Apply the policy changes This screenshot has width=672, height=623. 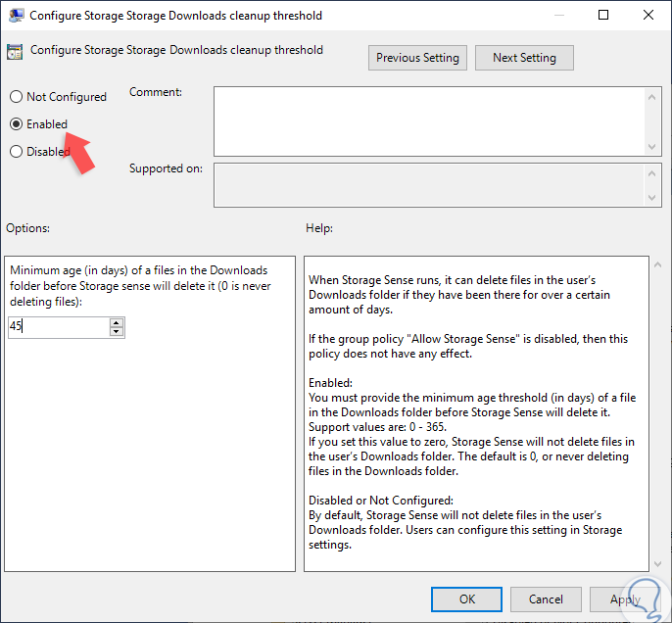click(625, 599)
